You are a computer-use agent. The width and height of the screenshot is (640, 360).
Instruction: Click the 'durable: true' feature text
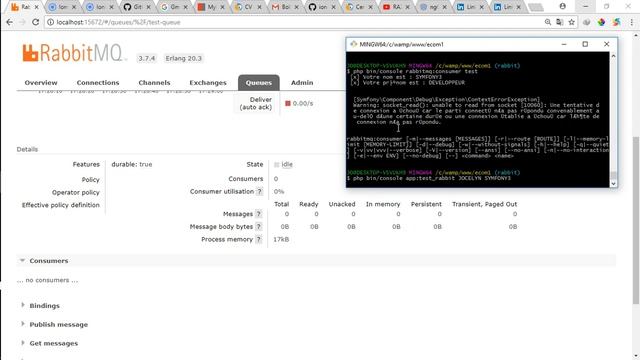(132, 164)
